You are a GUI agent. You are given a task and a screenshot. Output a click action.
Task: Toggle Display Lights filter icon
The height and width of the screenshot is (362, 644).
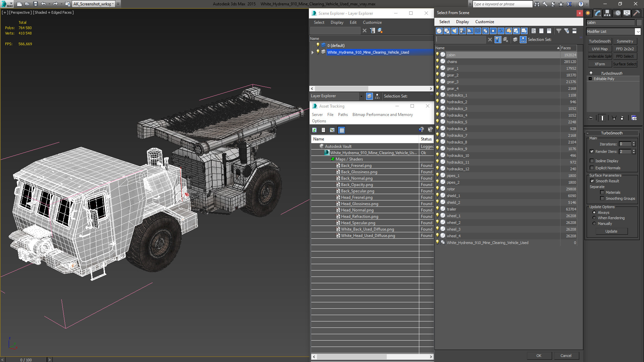coord(454,31)
